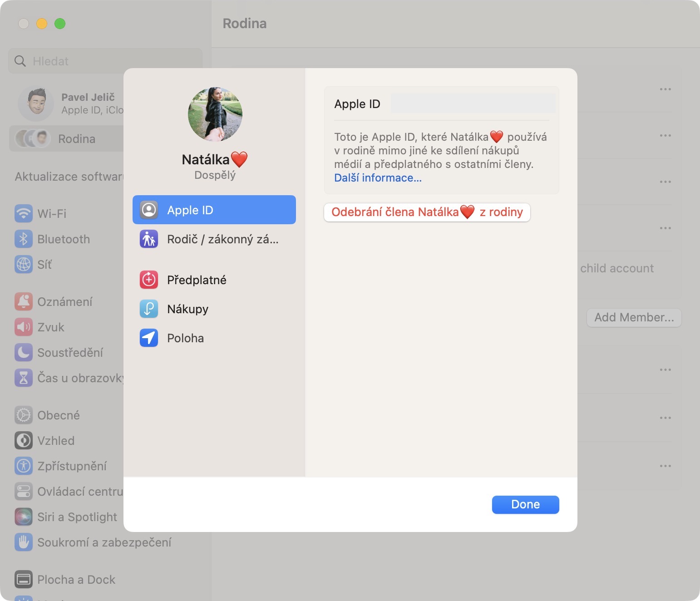Open the Obecné gear icon
700x601 pixels.
[x=24, y=415]
